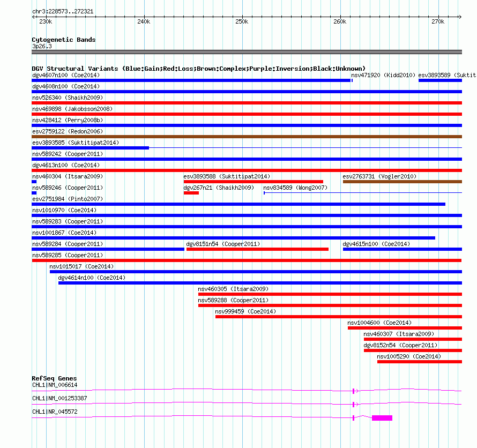Click esv2751984 (Pinto2007) label
Image resolution: width=477 pixels, height=448 pixels.
pos(68,199)
